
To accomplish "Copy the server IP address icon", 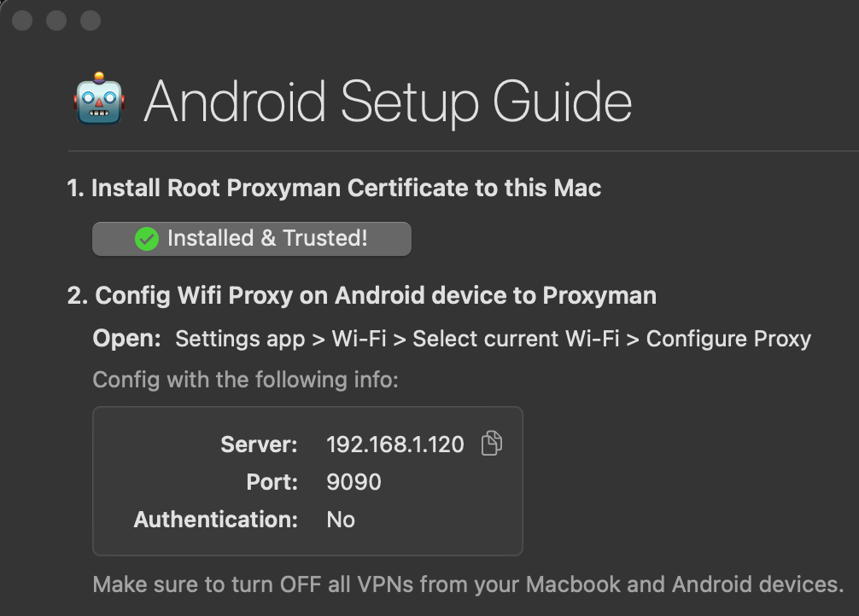I will pyautogui.click(x=491, y=443).
